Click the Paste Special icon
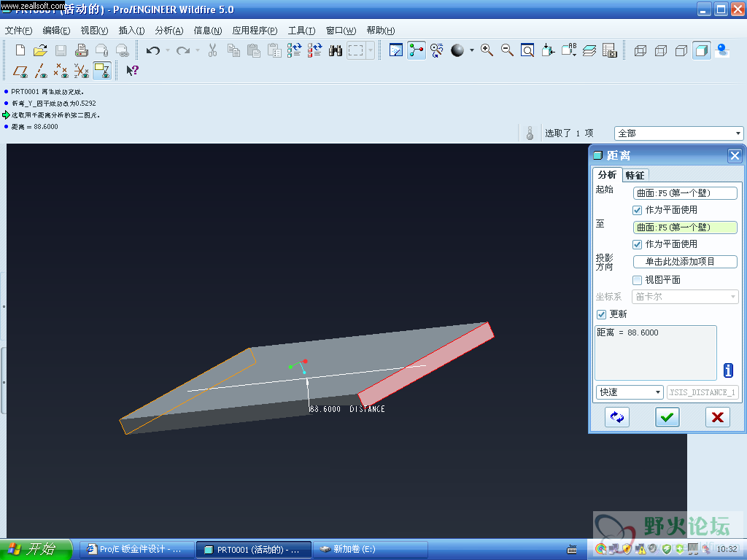 tap(274, 50)
